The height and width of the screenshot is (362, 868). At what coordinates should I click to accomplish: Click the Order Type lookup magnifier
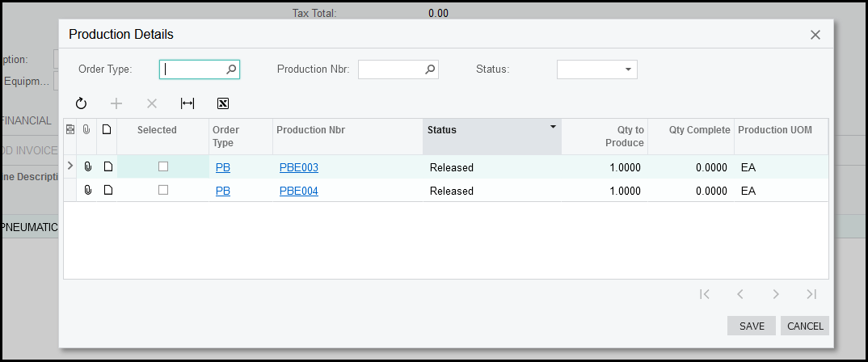point(231,69)
